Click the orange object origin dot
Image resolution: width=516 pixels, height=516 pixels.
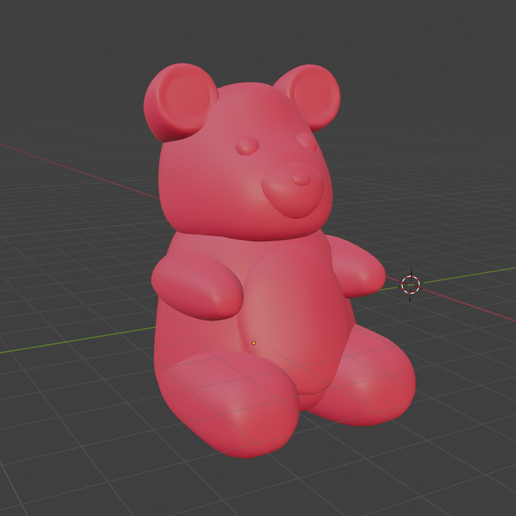coord(254,343)
